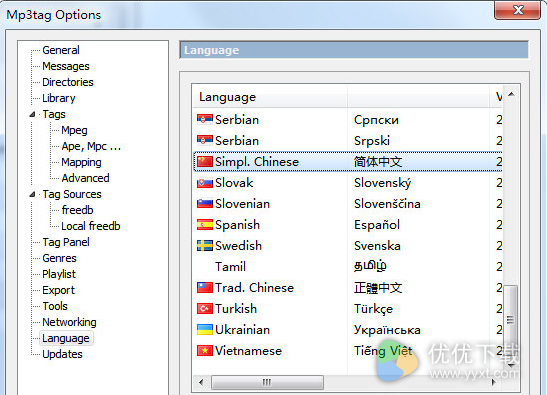Click the flag beside Serbian Srpski
This screenshot has height=395, width=547.
pyautogui.click(x=205, y=141)
